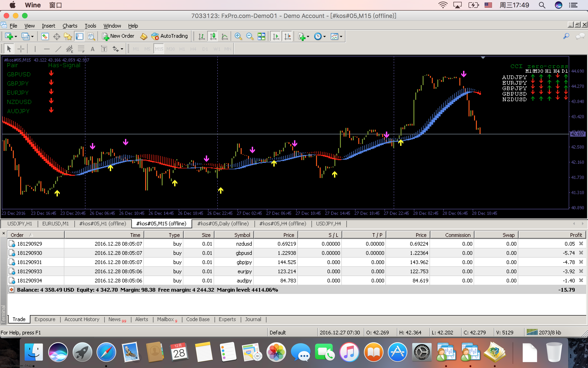The image size is (588, 368).
Task: Select the Text Label tool
Action: (x=104, y=49)
